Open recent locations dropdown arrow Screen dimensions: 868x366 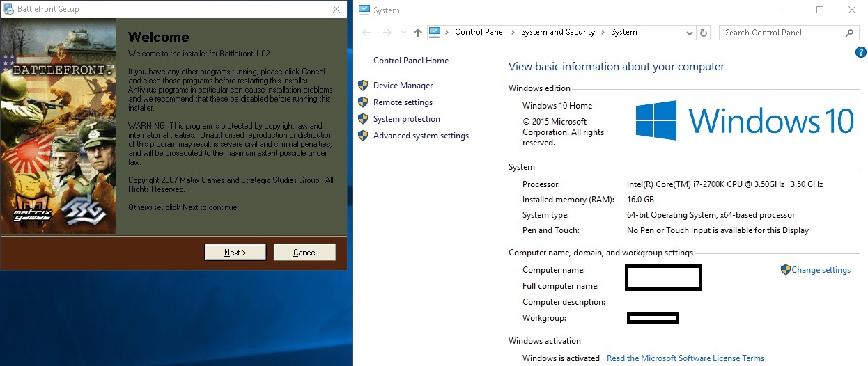pos(403,33)
